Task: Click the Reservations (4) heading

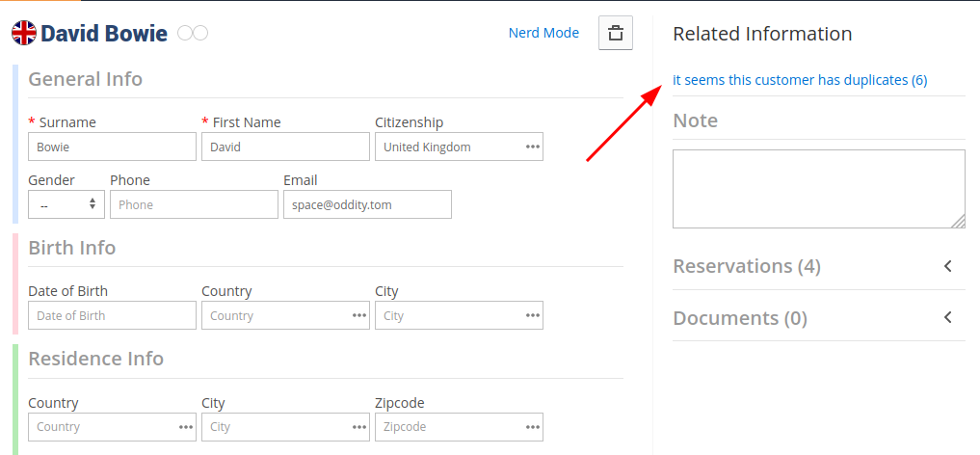Action: click(746, 266)
